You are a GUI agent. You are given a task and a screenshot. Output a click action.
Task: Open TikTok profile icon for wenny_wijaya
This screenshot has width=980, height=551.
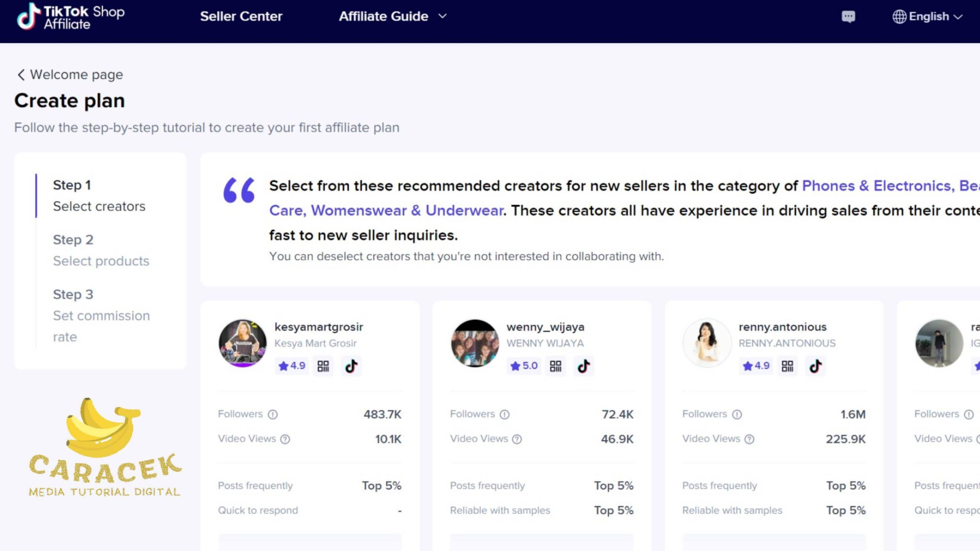pos(583,366)
